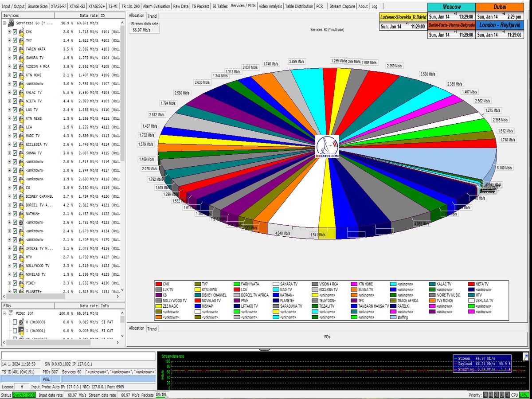Click the locked service icon beside CVK
This screenshot has height=399, width=532.
coord(20,32)
